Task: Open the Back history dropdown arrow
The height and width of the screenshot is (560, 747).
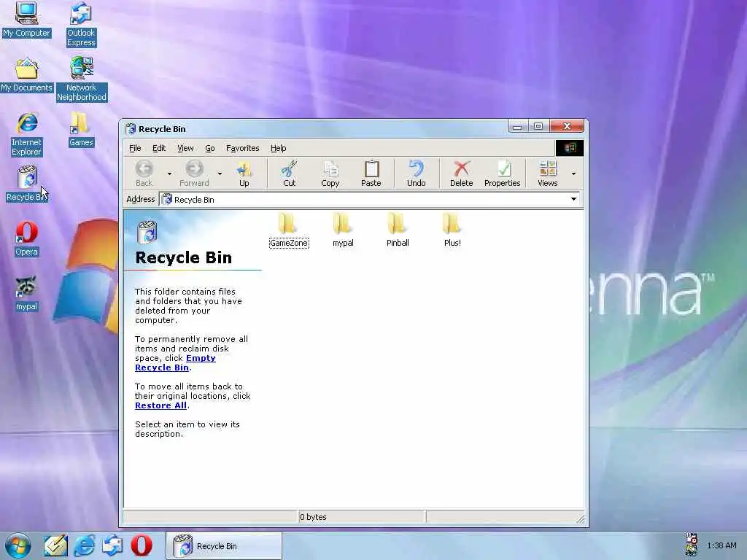Action: [x=169, y=174]
